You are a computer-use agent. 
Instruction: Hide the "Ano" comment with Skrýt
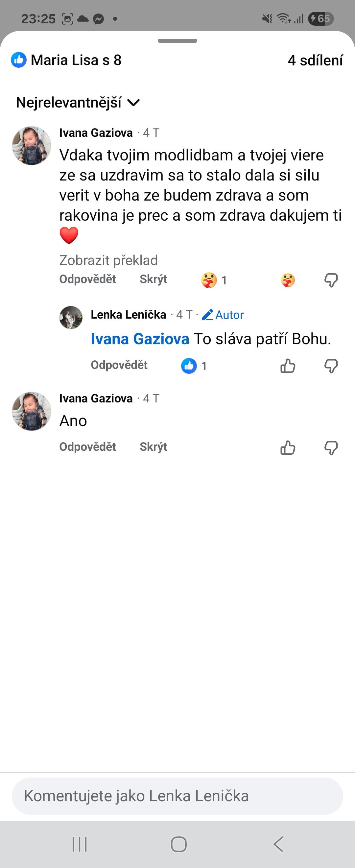(153, 447)
